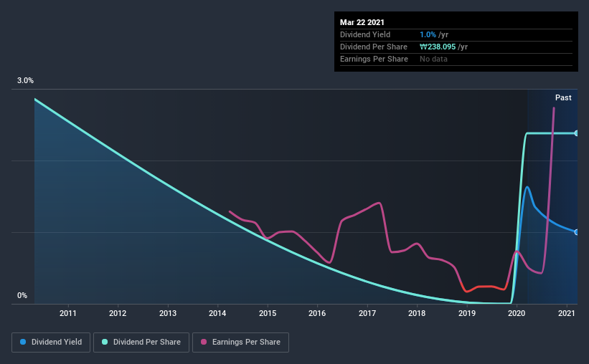
Task: Toggle the Dividend Per Share legend button
Action: point(141,343)
